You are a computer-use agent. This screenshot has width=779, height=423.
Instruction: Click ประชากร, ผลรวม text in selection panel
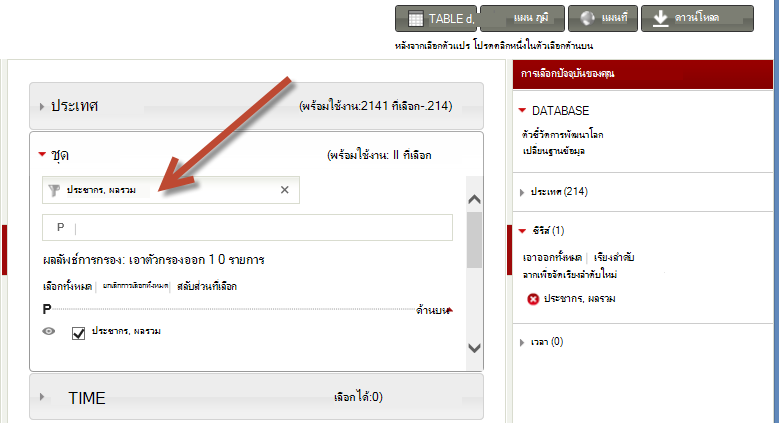pos(579,299)
